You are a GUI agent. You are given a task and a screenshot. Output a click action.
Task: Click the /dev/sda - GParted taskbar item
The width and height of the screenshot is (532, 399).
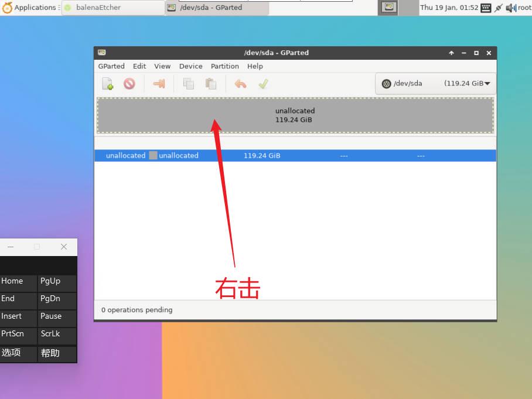tap(217, 8)
